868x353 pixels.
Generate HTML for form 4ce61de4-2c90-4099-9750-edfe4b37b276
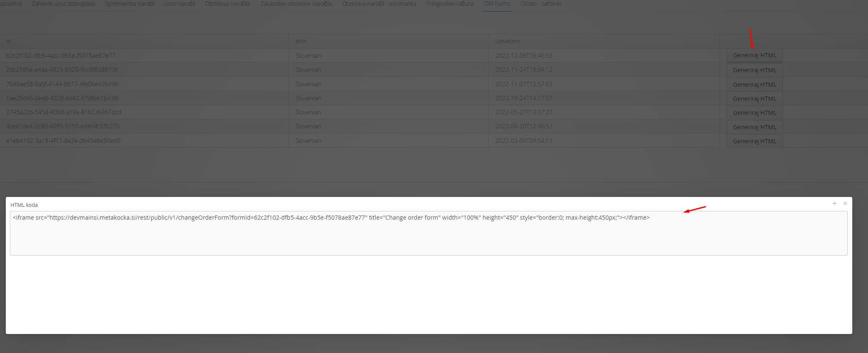pyautogui.click(x=755, y=127)
